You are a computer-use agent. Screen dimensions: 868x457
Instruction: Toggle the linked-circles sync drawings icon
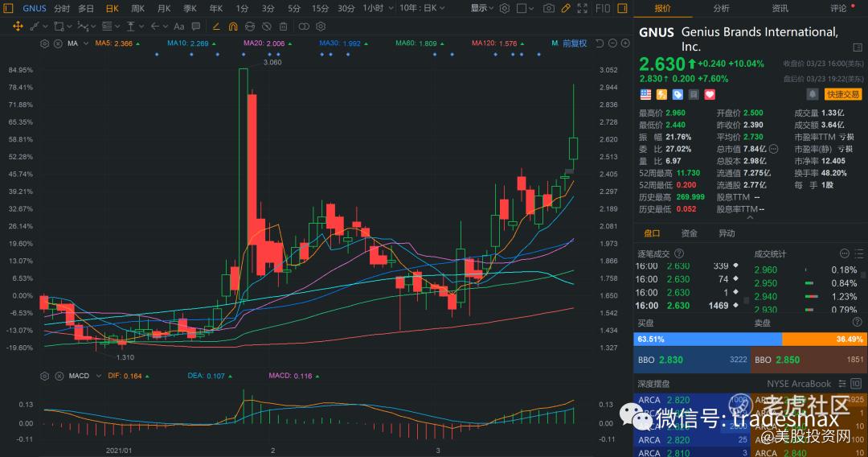coord(304,26)
